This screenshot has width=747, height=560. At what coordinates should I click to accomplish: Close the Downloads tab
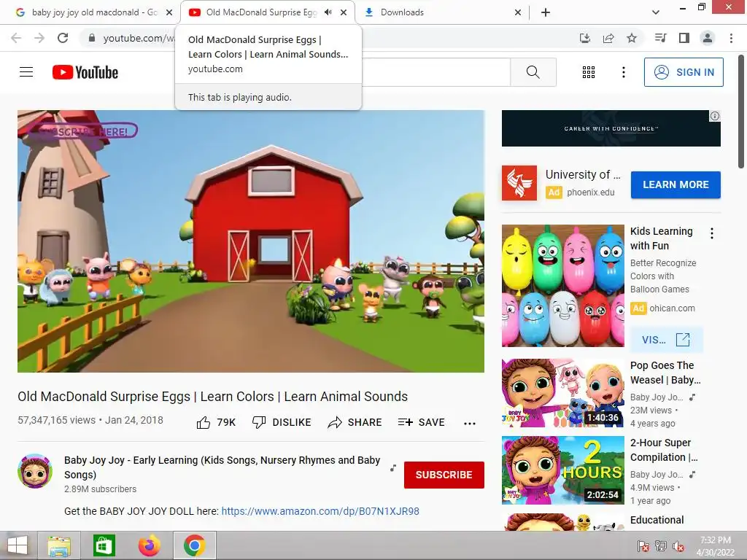pos(518,12)
